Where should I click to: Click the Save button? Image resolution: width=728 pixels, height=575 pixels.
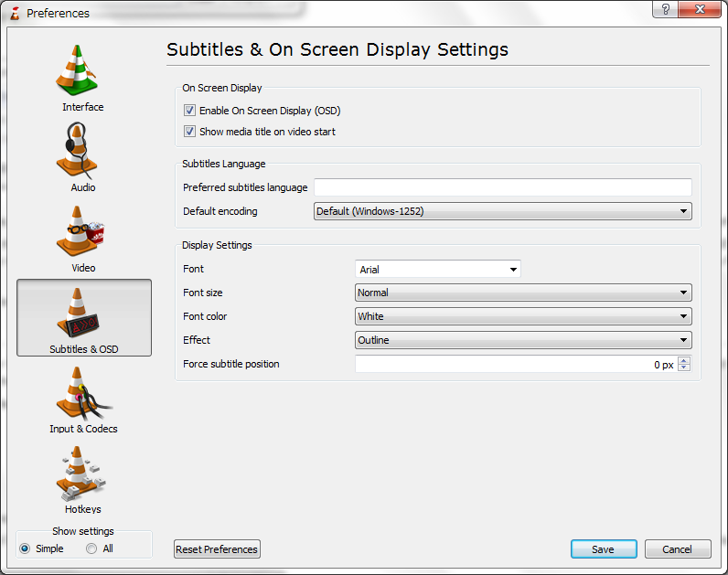pos(603,549)
